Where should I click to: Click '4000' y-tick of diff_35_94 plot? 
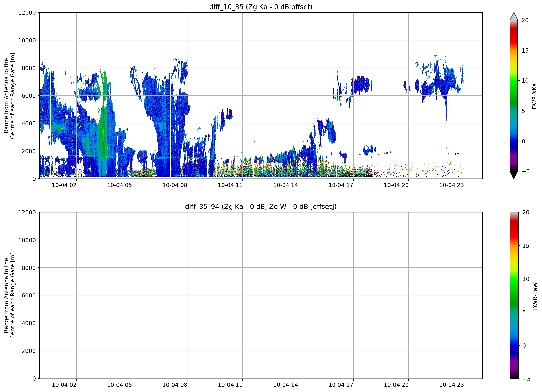[29, 323]
